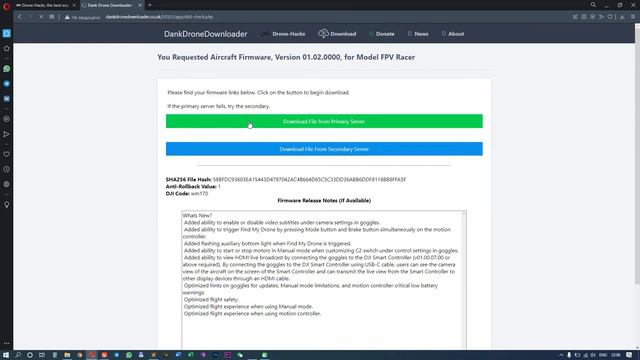
Task: Open the Download nav menu item
Action: click(x=337, y=34)
